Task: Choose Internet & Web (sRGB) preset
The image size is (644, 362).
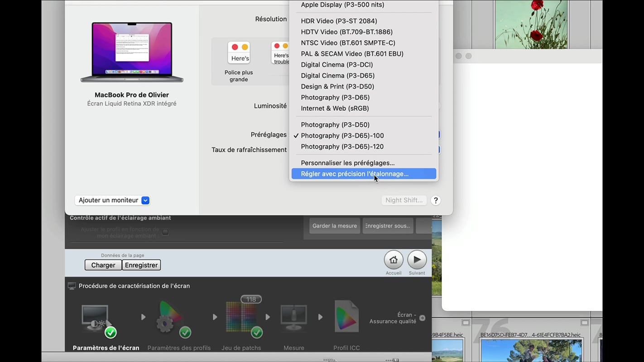Action: coord(364,108)
